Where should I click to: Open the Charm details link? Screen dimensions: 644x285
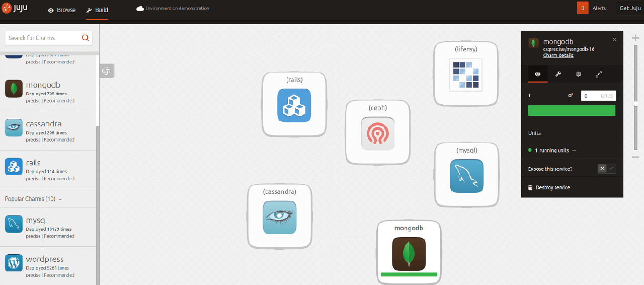[x=558, y=55]
